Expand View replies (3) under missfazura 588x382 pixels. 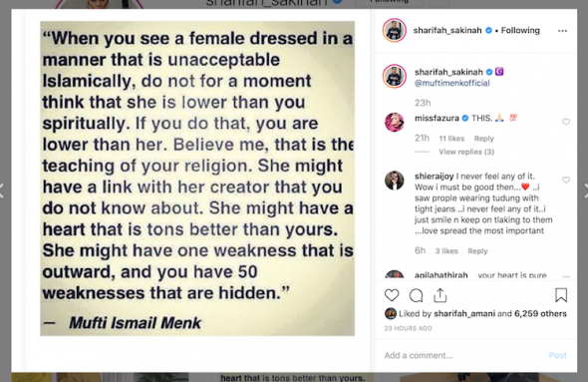click(466, 152)
